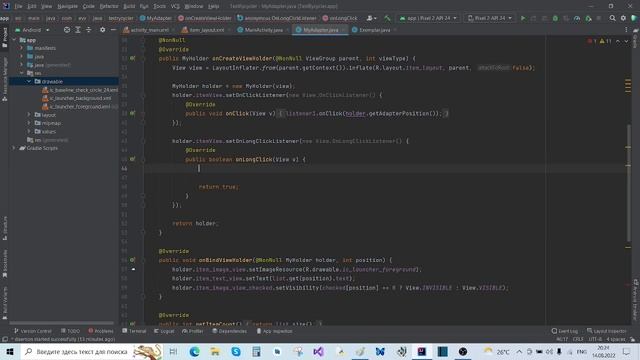Collapse the app module tree node
640x360 pixels.
click(14, 40)
